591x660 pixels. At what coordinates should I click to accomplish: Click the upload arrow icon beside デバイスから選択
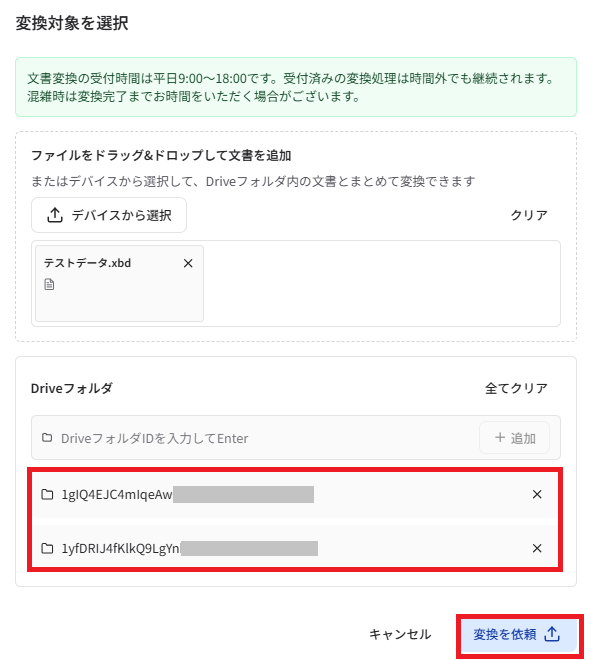(x=55, y=215)
